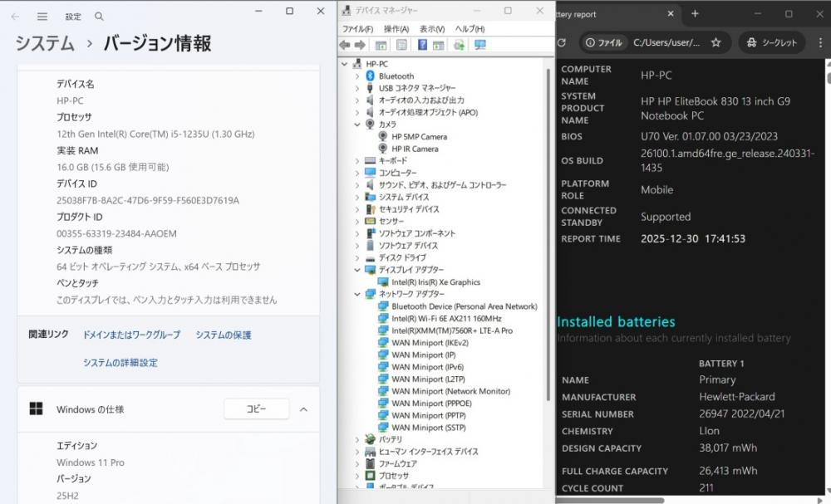Image resolution: width=831 pixels, height=504 pixels.
Task: Expand センサー node
Action: click(x=357, y=222)
